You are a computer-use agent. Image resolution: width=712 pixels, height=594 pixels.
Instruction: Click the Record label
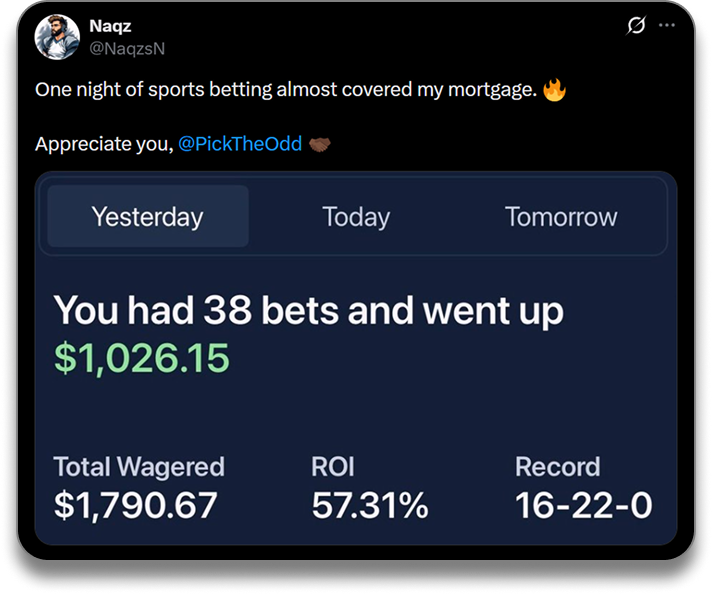click(557, 467)
